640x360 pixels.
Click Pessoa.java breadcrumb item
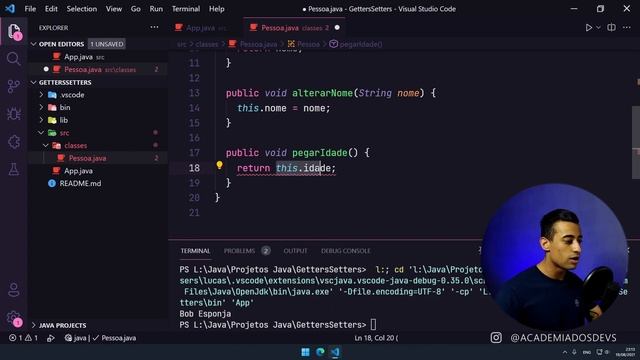(253, 44)
